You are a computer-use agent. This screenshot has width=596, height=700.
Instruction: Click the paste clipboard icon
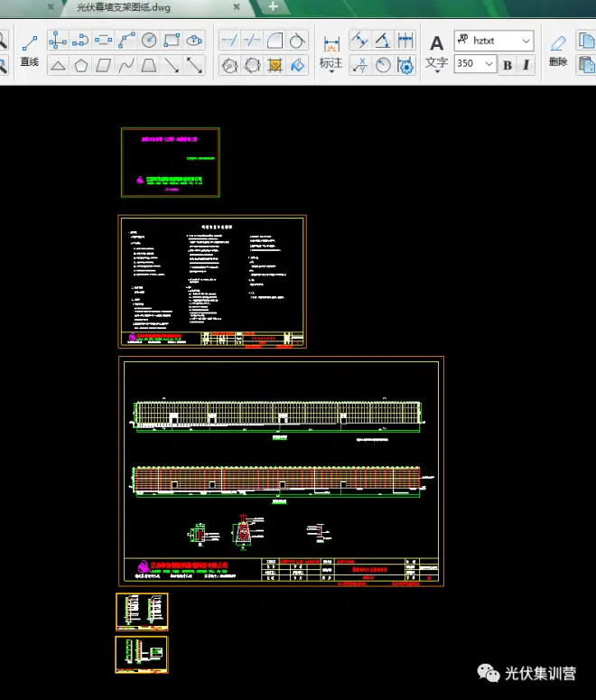[587, 65]
